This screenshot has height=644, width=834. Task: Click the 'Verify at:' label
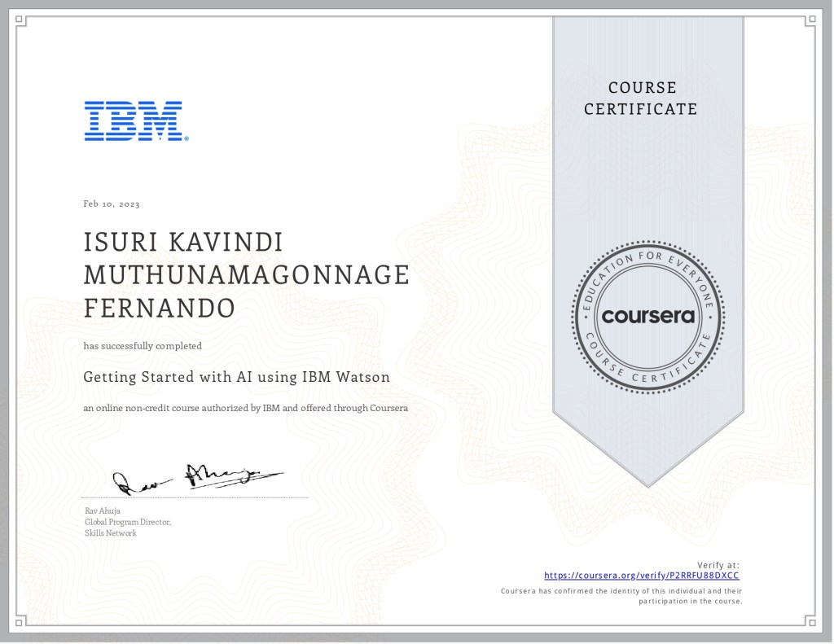[718, 565]
